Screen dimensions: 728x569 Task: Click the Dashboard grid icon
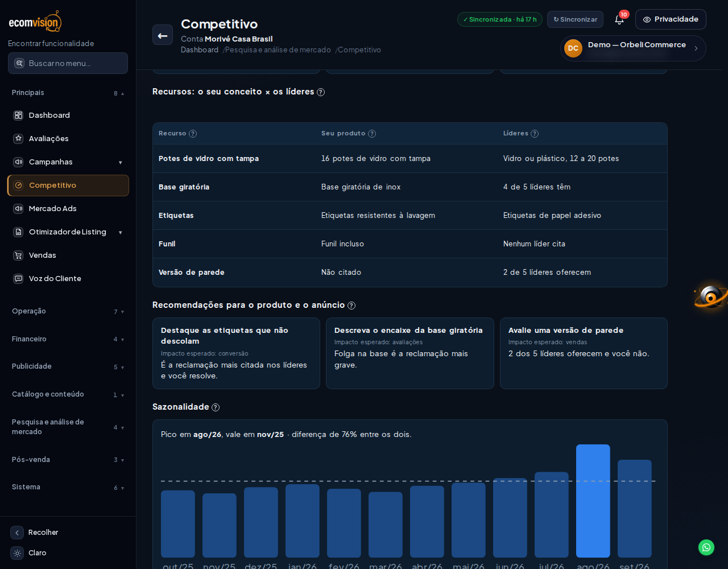click(x=18, y=116)
